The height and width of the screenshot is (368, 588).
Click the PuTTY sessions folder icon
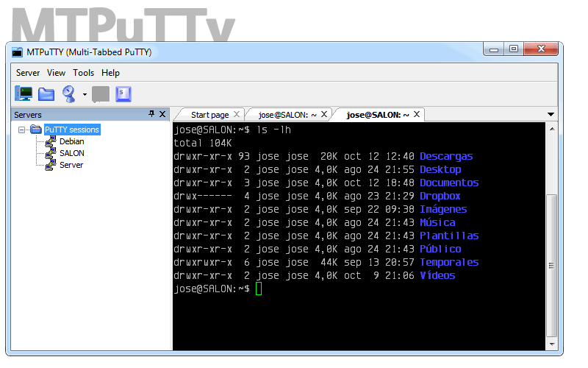point(36,130)
